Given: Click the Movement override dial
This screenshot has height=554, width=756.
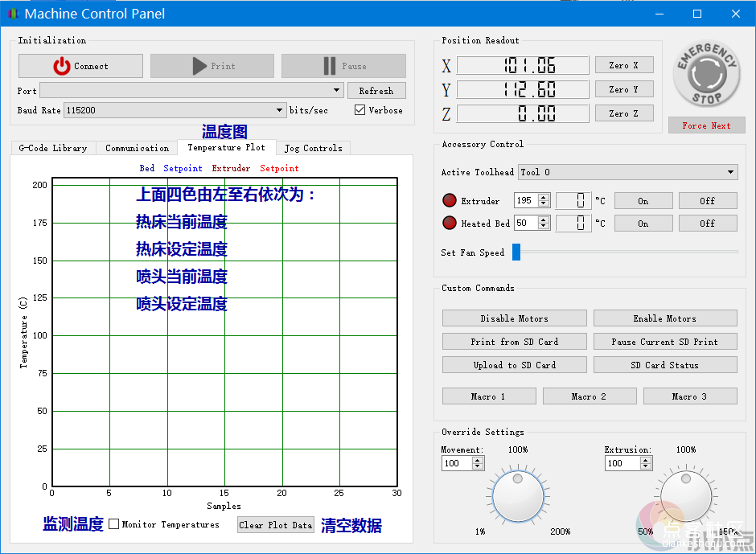Looking at the screenshot, I should pyautogui.click(x=518, y=496).
